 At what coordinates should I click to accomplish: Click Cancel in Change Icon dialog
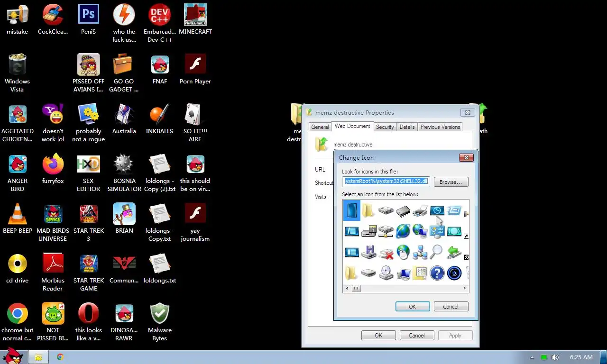[451, 307]
